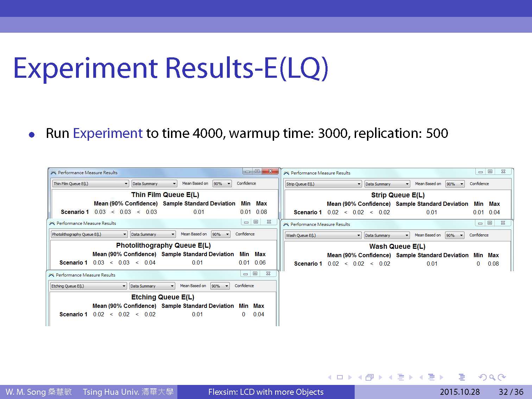532x399 pixels.
Task: Click the magnifier search icon
Action: (x=492, y=377)
